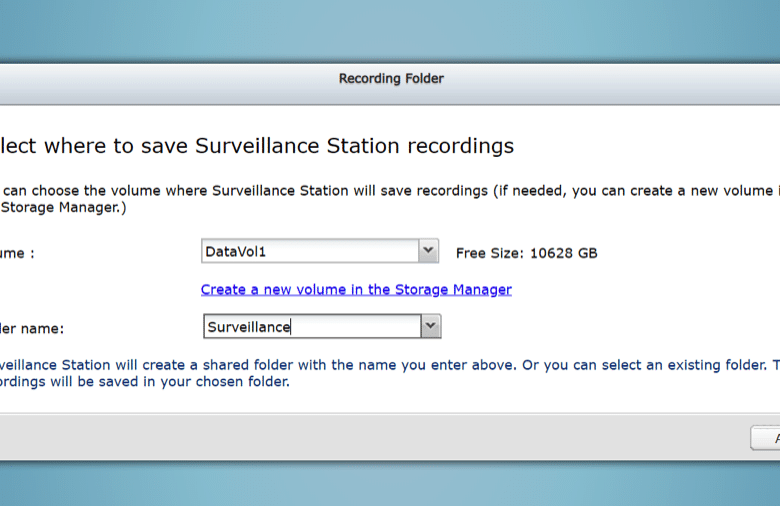Image resolution: width=780 pixels, height=507 pixels.
Task: Select the DataVol1 volume combo box
Action: [x=320, y=251]
